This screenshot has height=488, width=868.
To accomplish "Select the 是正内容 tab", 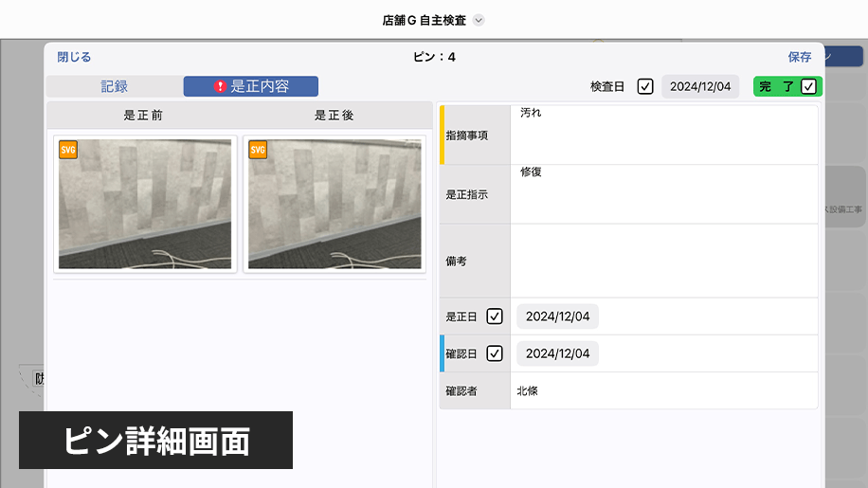I will 251,86.
